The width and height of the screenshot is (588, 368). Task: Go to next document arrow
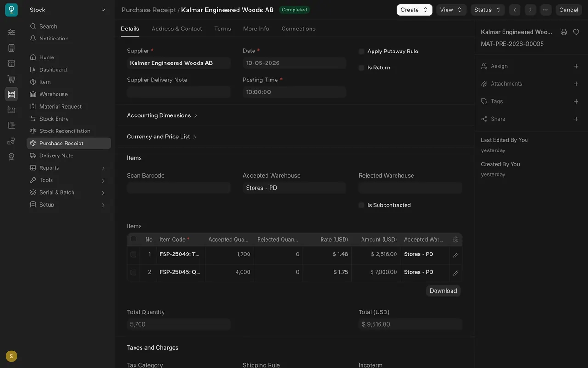(531, 10)
